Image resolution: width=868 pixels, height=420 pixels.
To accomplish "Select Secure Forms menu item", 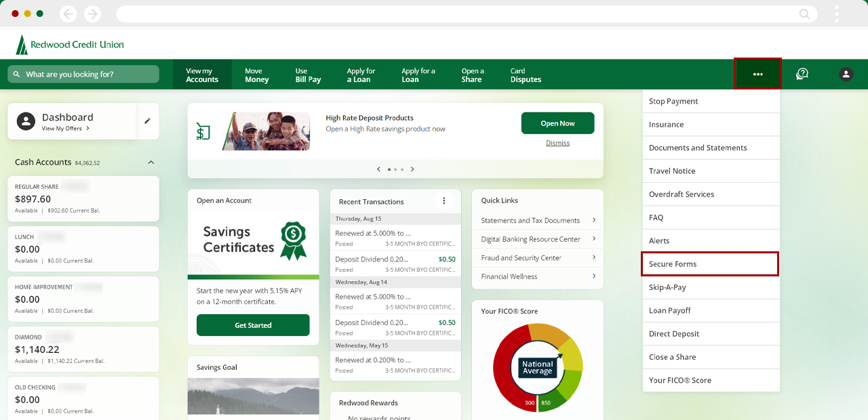I will coord(710,264).
